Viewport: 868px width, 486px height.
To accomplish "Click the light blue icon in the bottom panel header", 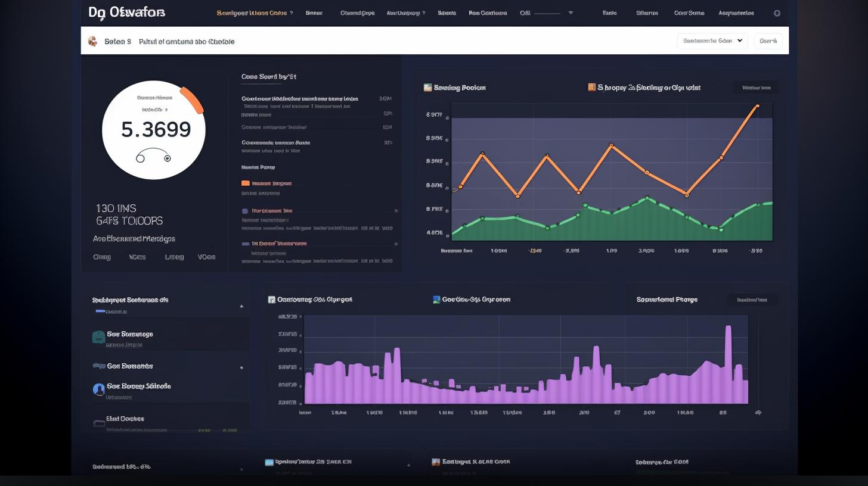I will (x=269, y=462).
